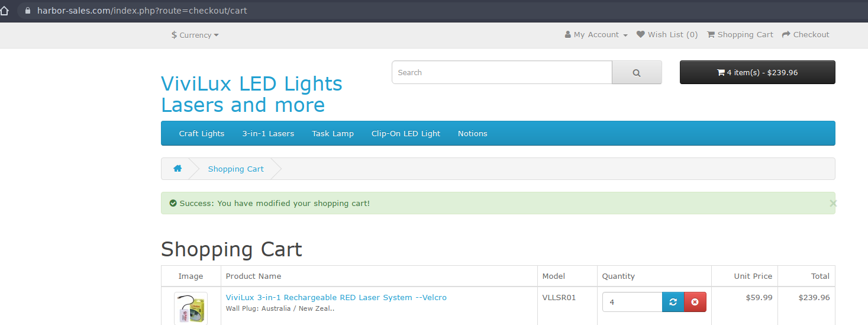Click the URL in address bar

tap(142, 11)
